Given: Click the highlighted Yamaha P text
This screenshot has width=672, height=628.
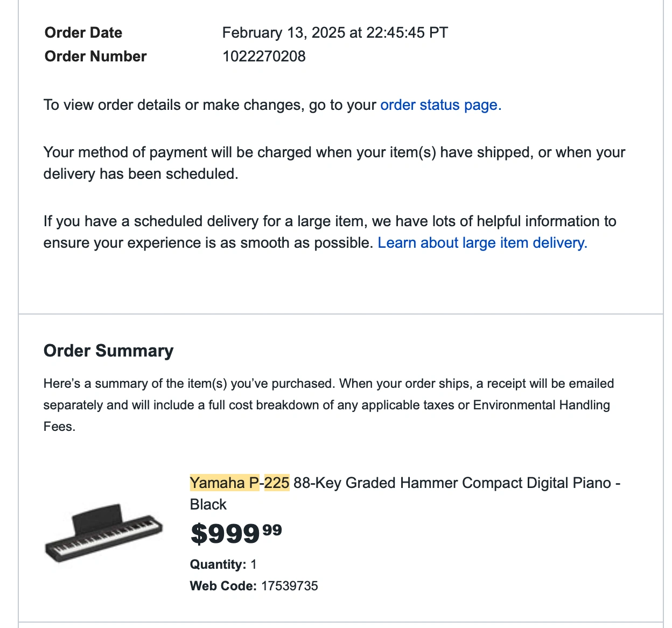Looking at the screenshot, I should tap(224, 483).
